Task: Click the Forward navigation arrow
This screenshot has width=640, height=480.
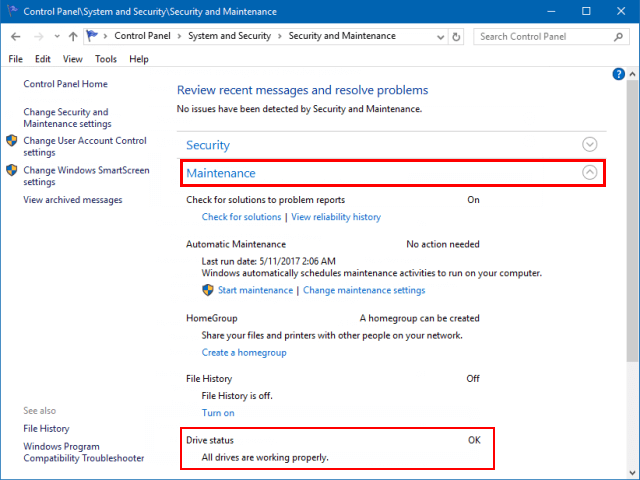Action: [x=37, y=36]
